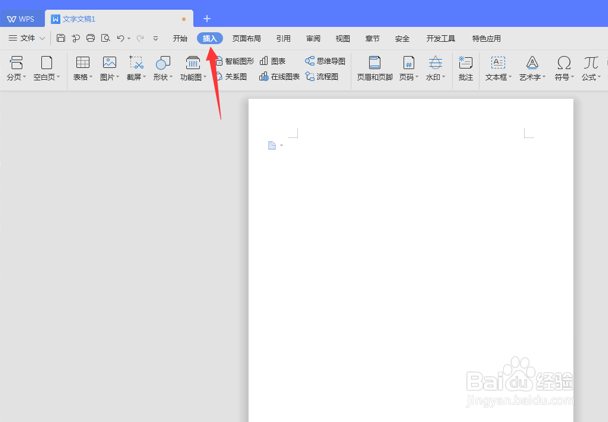Expand the quick access toolbar customize arrow
The height and width of the screenshot is (422, 608).
155,38
